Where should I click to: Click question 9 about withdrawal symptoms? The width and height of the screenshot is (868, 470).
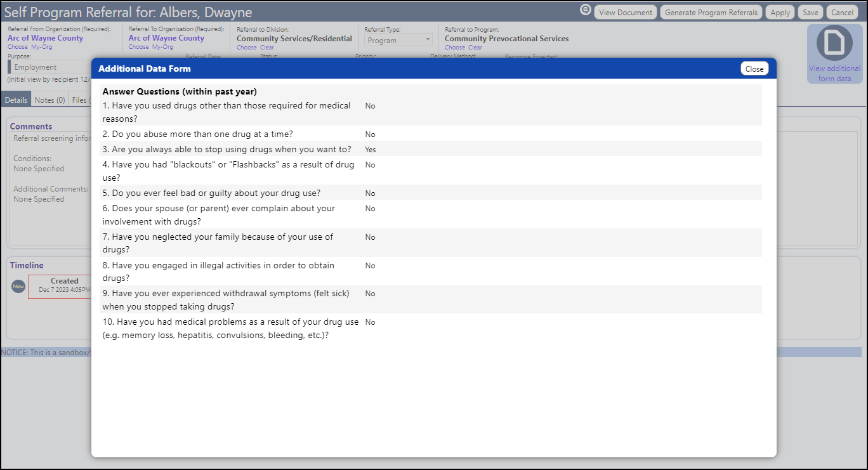(226, 300)
